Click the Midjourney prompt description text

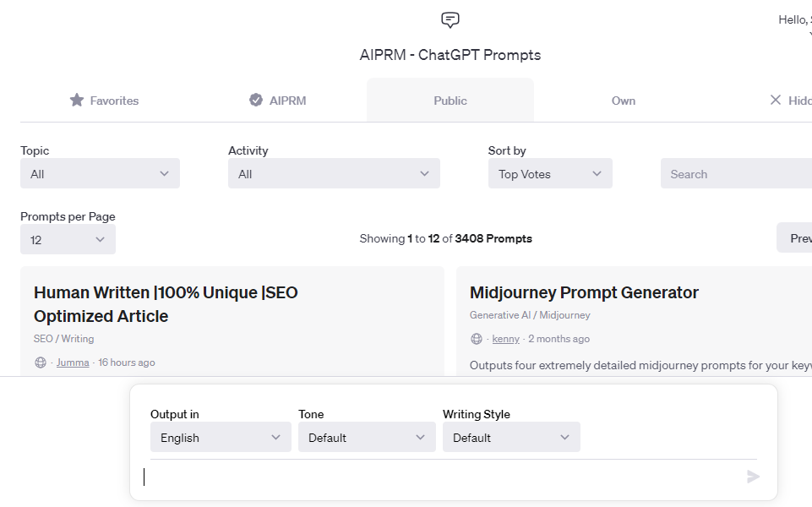coord(640,366)
